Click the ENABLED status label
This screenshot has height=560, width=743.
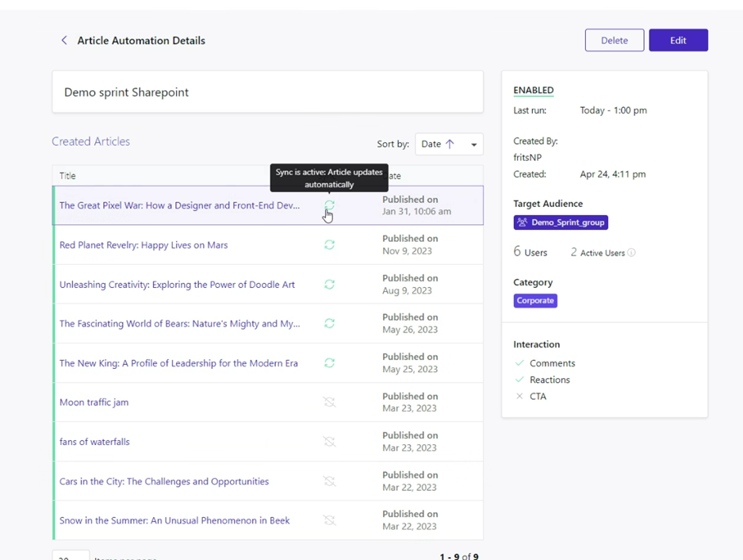click(534, 90)
